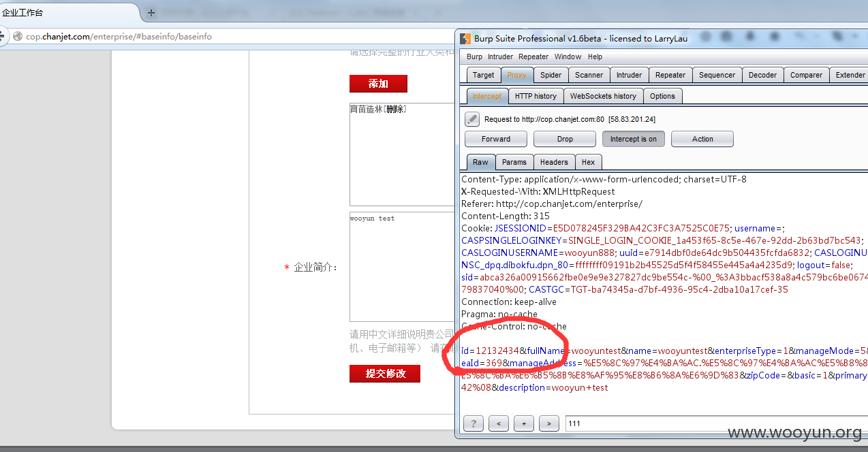
Task: Click the plus search options button
Action: 524,423
